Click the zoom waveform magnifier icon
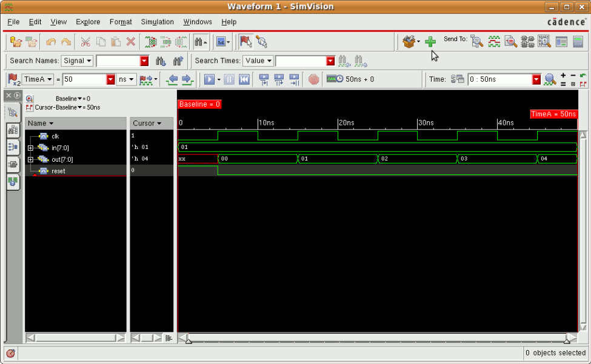Screen dimensions: 591x364 [x=550, y=79]
